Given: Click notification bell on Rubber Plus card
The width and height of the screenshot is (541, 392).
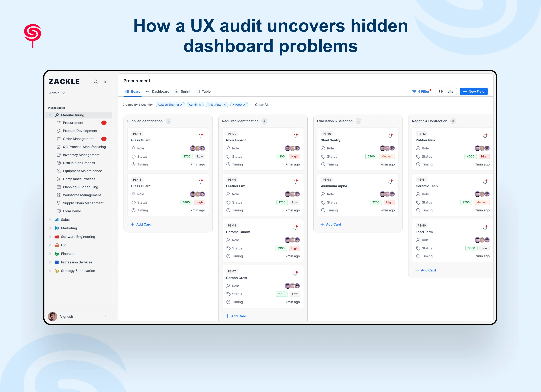Looking at the screenshot, I should pos(485,136).
